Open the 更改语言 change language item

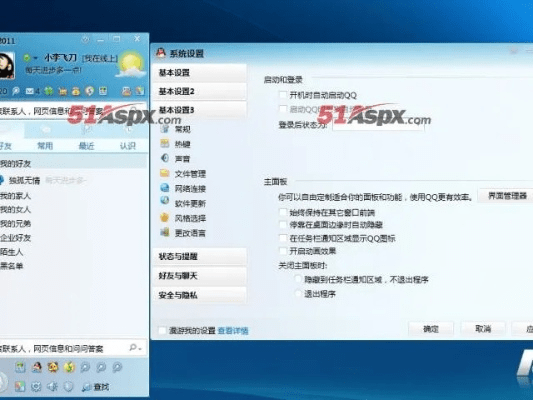[183, 233]
